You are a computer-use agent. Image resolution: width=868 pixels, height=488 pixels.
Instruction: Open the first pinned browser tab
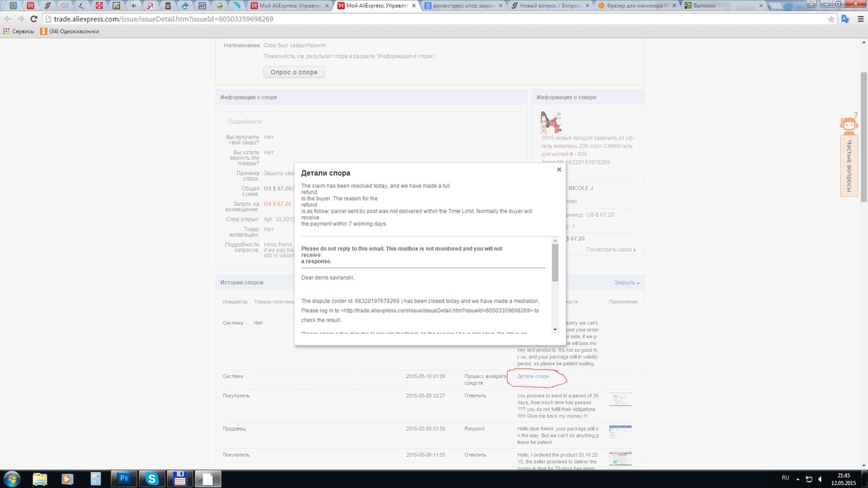(x=13, y=6)
